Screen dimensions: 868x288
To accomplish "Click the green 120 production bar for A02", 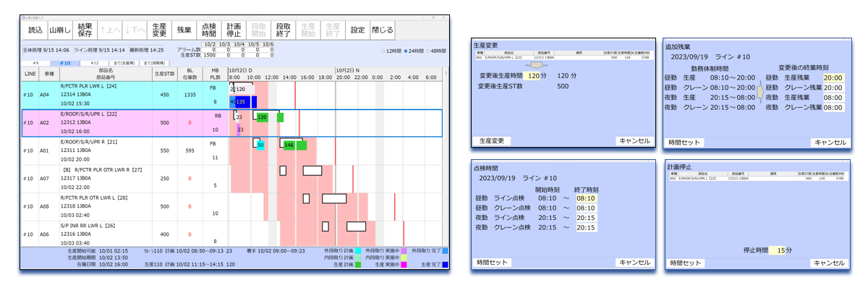I will [262, 117].
